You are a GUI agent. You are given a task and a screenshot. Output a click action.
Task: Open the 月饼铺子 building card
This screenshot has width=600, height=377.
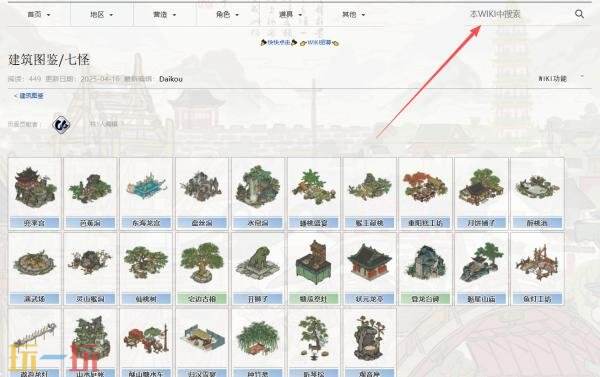[x=481, y=194]
